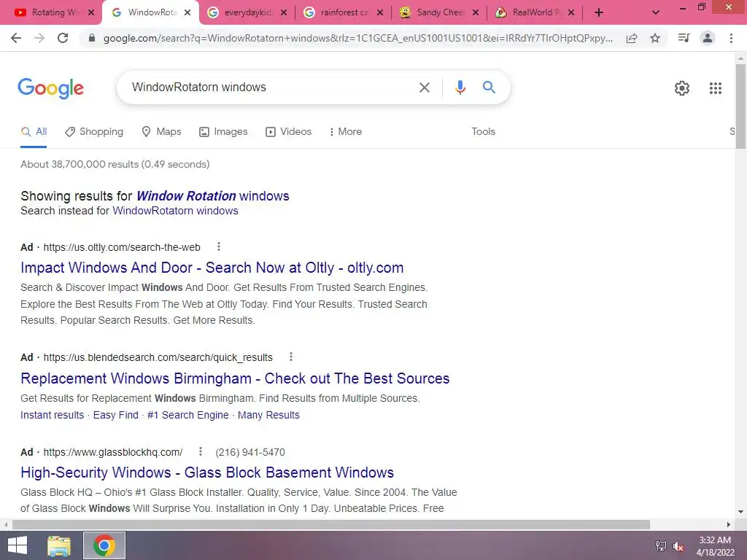Image resolution: width=747 pixels, height=560 pixels.
Task: Open Google apps grid
Action: pyautogui.click(x=715, y=88)
